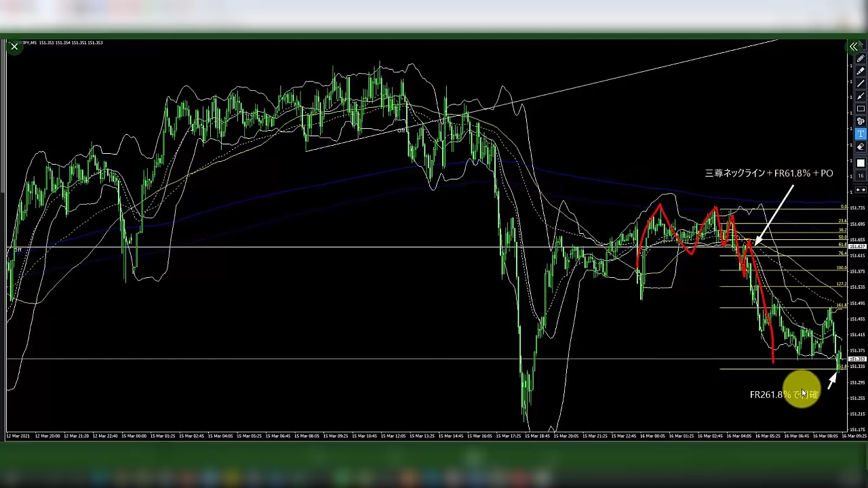868x488 pixels.
Task: Close the overlay with the X button
Action: [14, 47]
